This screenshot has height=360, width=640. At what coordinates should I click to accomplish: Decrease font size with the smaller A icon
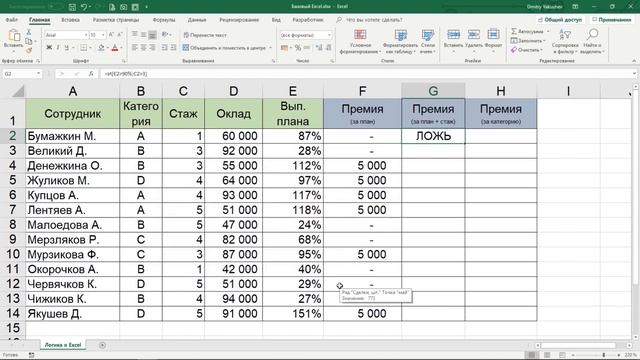120,35
